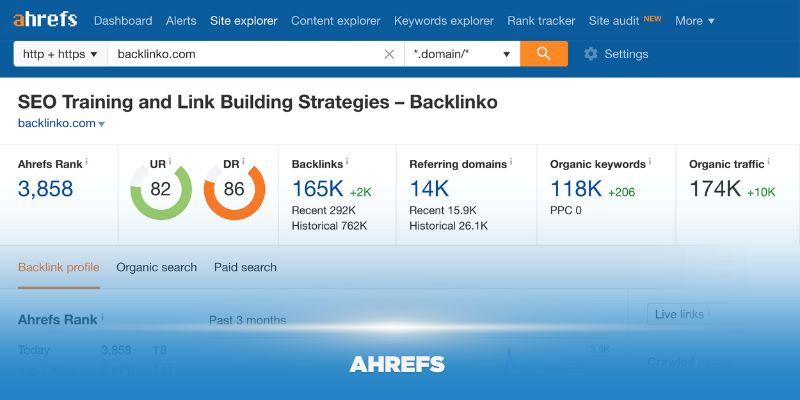Clear the backlinko.com search field with X
Screen dimensions: 800x400
389,54
